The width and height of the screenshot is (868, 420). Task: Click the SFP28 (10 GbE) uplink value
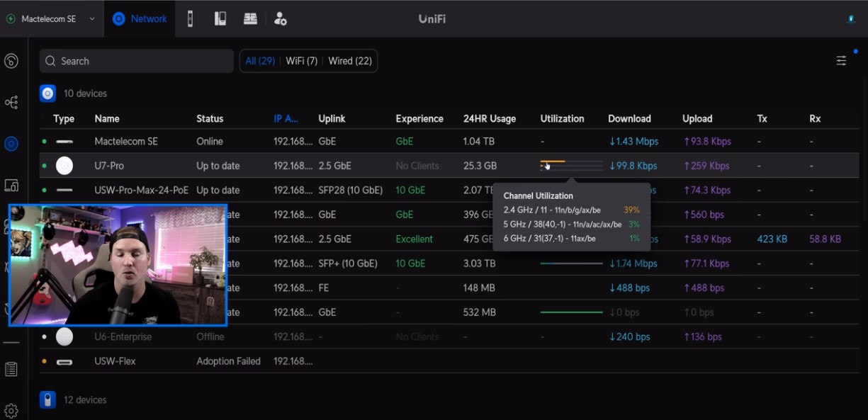(x=351, y=190)
